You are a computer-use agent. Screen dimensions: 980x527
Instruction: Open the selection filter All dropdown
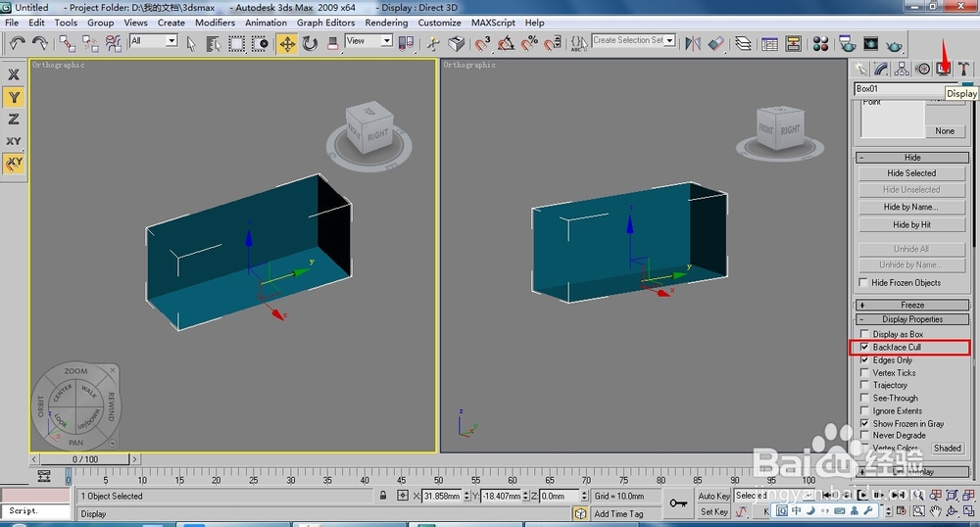tap(154, 40)
